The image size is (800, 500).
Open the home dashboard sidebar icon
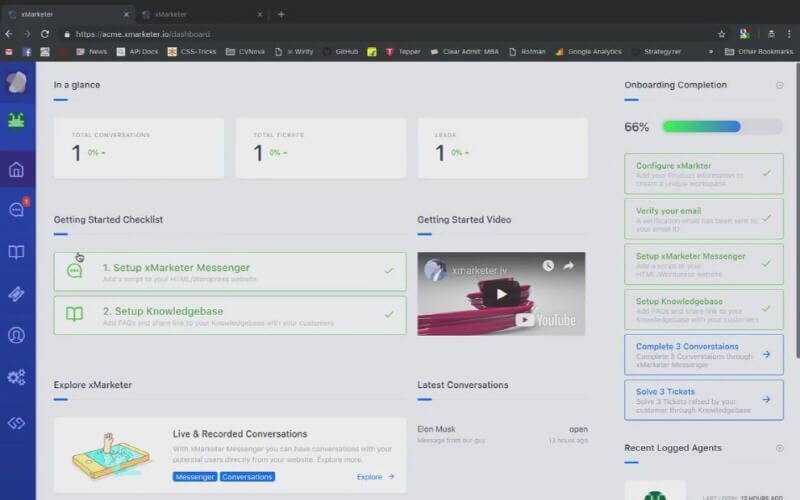16,169
